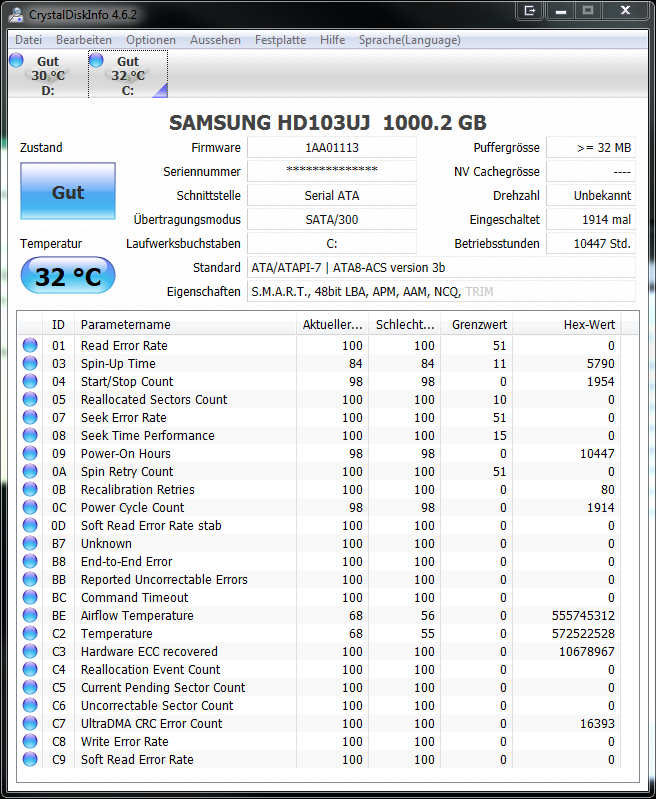Click the Aktueller column header

[332, 325]
